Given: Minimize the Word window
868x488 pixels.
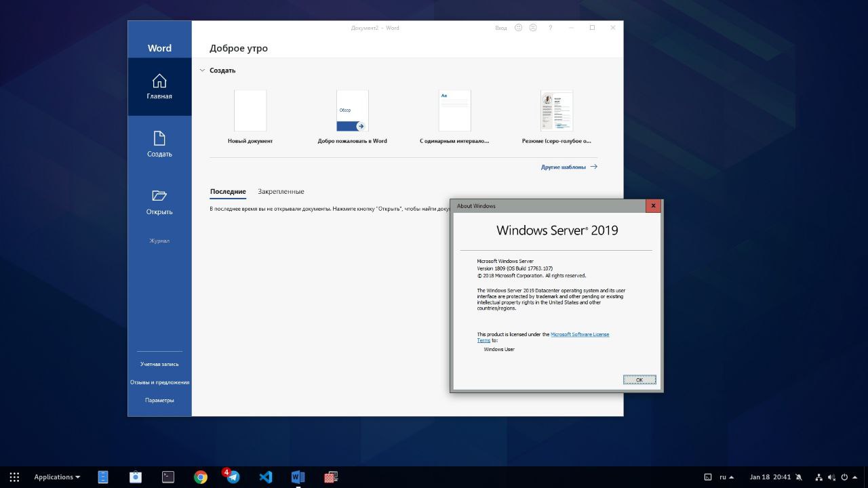Looking at the screenshot, I should [572, 28].
